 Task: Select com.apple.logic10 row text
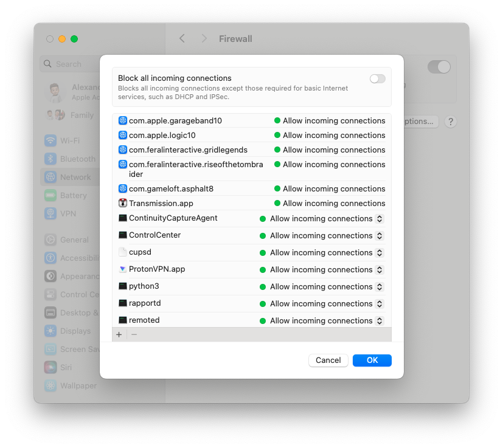pos(162,135)
